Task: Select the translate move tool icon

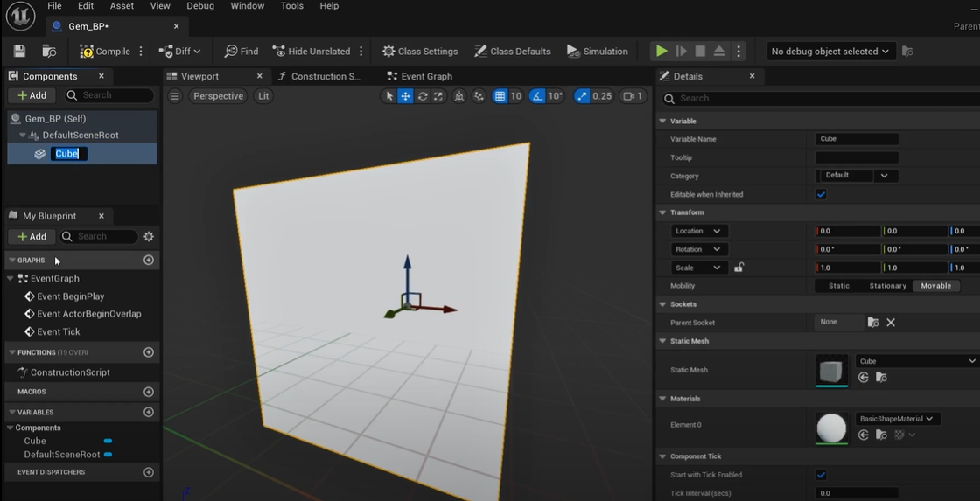Action: 405,96
